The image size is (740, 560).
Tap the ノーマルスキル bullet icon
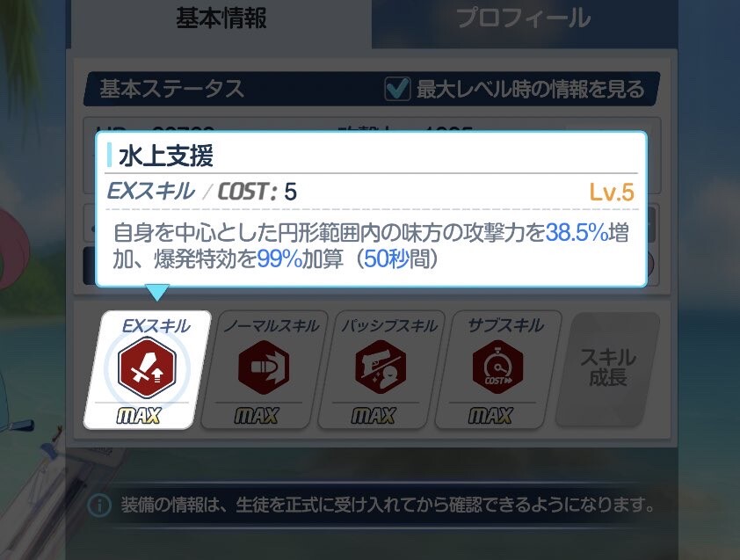click(264, 367)
